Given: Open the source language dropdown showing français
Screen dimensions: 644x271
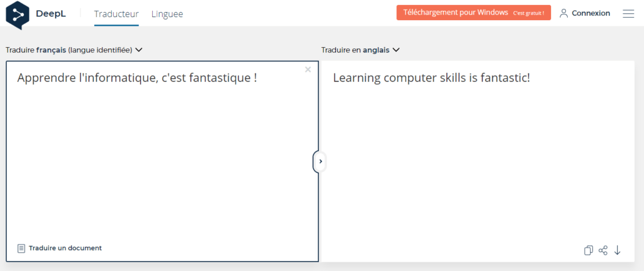Looking at the screenshot, I should pos(74,50).
